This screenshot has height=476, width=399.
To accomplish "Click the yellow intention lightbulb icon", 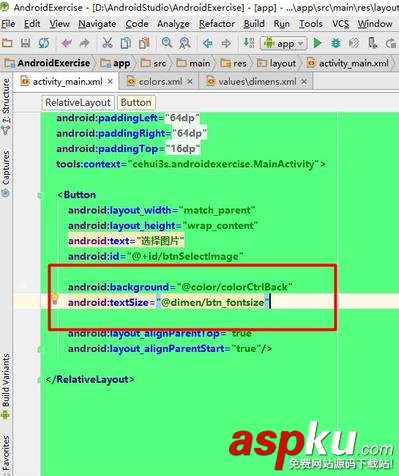I will (x=55, y=300).
